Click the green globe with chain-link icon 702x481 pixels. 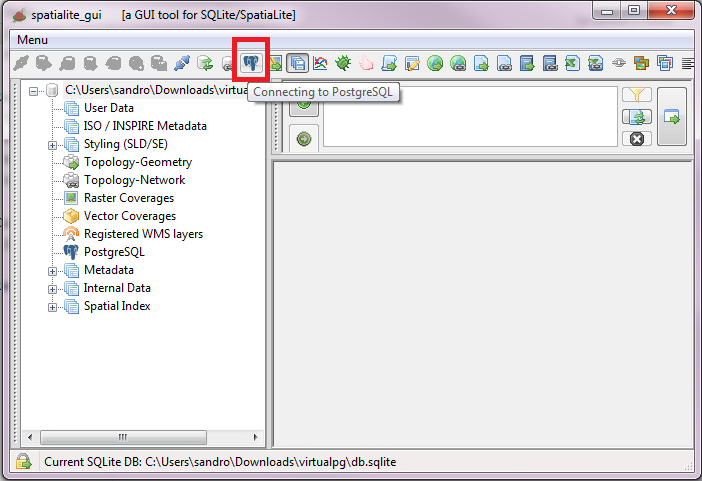click(x=458, y=63)
